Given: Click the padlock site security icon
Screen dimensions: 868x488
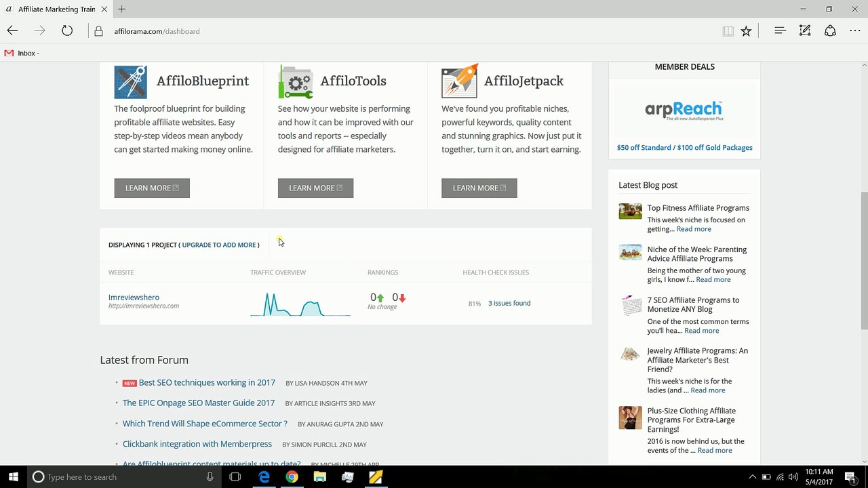Looking at the screenshot, I should 98,31.
